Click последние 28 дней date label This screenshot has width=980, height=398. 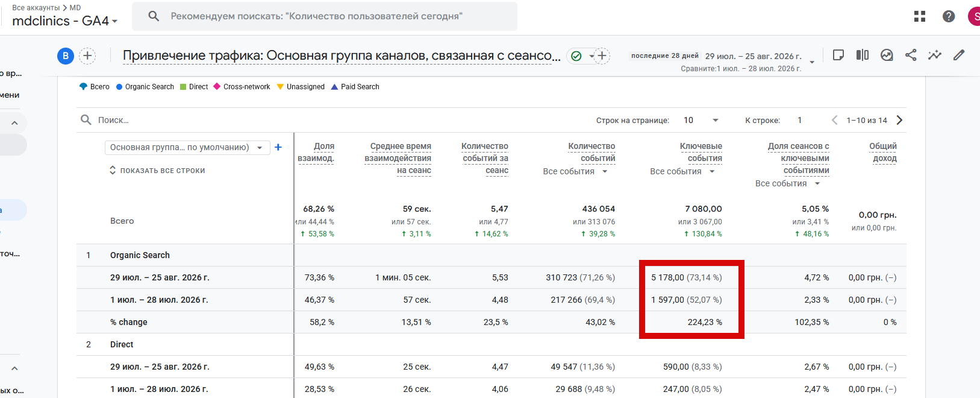[665, 55]
